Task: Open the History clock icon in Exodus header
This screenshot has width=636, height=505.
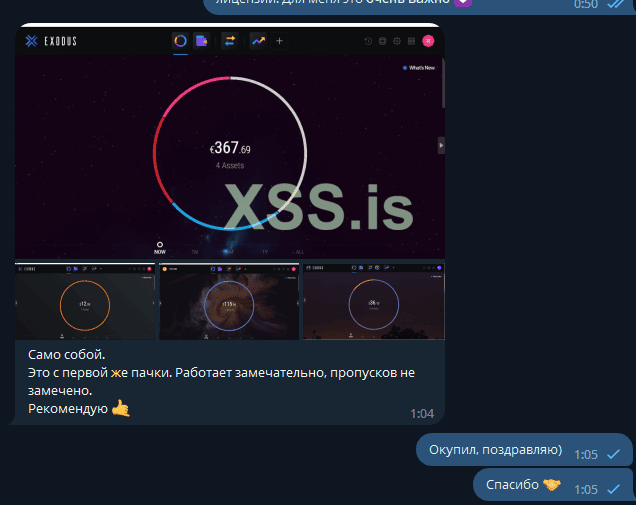Action: 368,41
